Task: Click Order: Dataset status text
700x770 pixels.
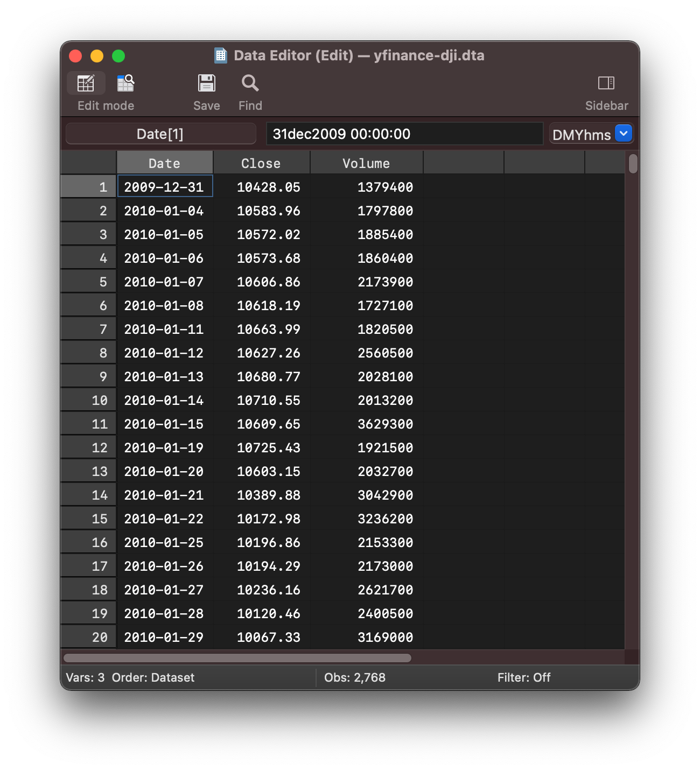Action: click(x=153, y=677)
